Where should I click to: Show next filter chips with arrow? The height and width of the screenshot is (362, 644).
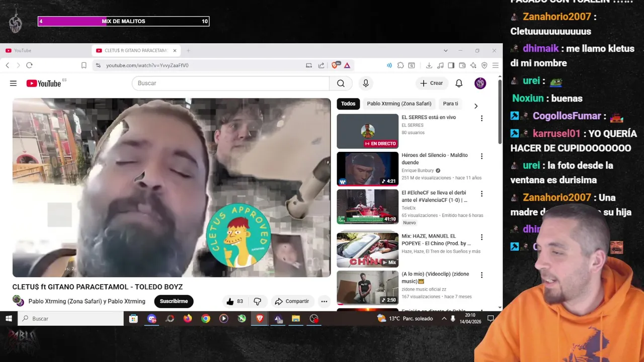click(475, 106)
